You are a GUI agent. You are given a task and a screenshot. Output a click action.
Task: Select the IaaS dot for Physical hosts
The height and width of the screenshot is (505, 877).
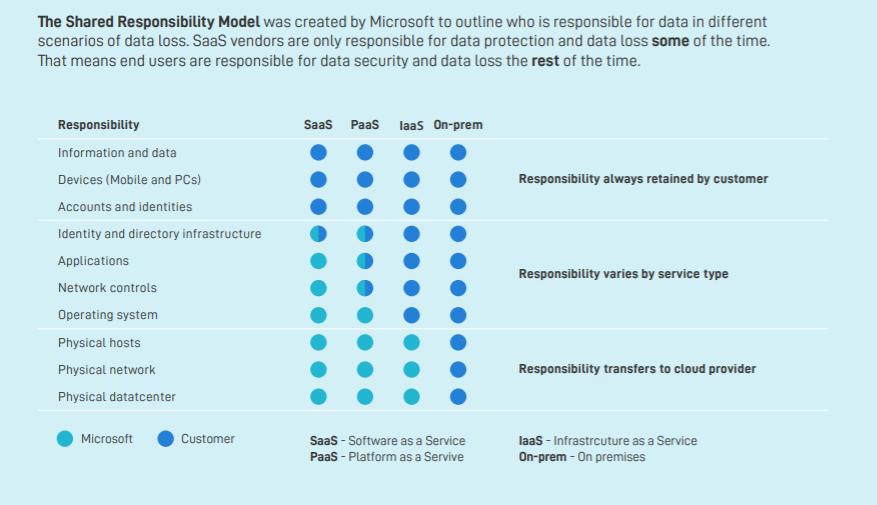pos(411,342)
